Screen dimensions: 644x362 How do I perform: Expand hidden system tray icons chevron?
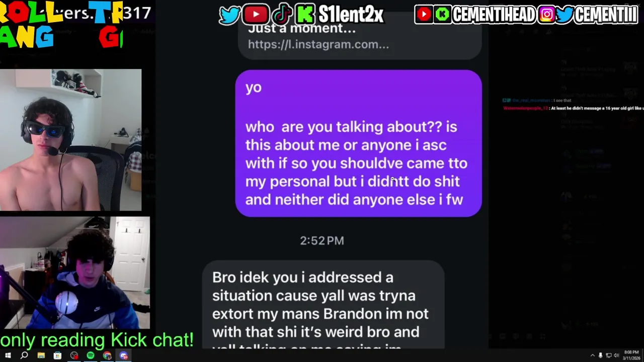(592, 355)
